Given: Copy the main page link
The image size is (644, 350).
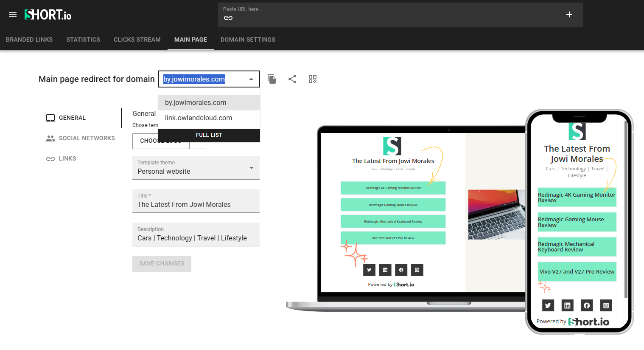Looking at the screenshot, I should [x=272, y=79].
